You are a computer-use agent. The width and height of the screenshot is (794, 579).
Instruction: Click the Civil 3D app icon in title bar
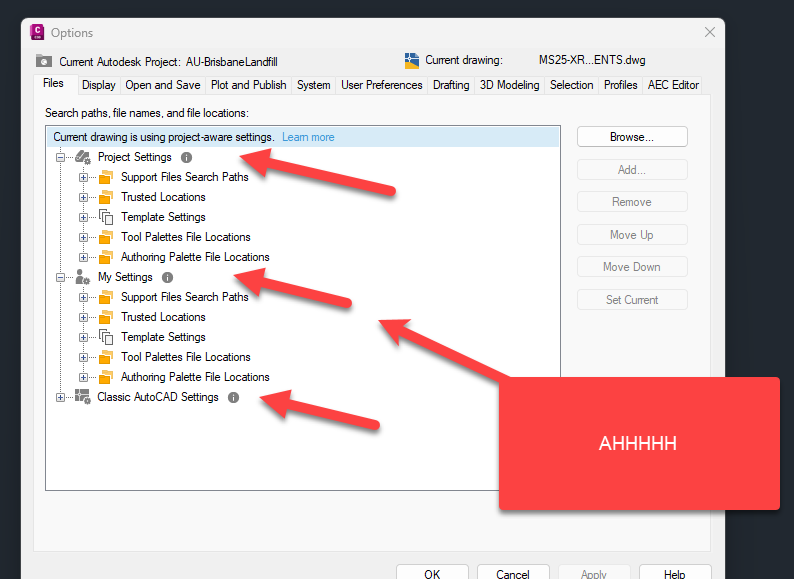37,32
